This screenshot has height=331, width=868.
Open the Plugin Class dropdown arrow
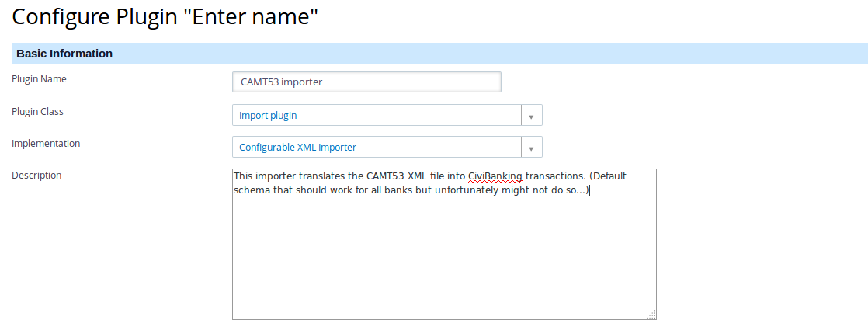pyautogui.click(x=531, y=115)
